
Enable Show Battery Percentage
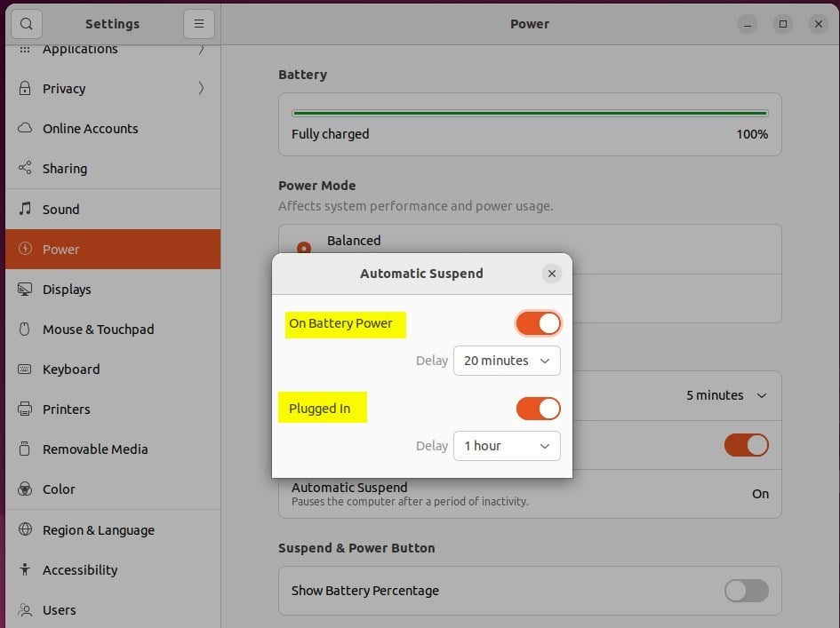pyautogui.click(x=746, y=591)
